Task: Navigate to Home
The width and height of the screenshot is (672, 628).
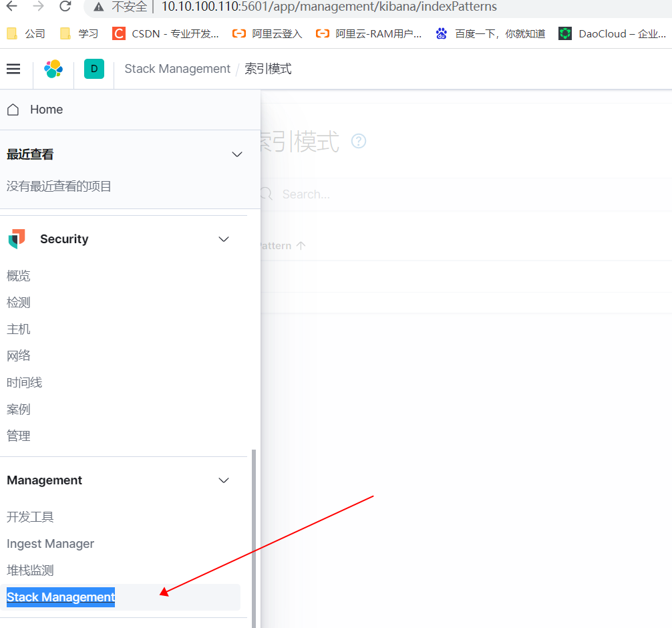Action: 46,109
